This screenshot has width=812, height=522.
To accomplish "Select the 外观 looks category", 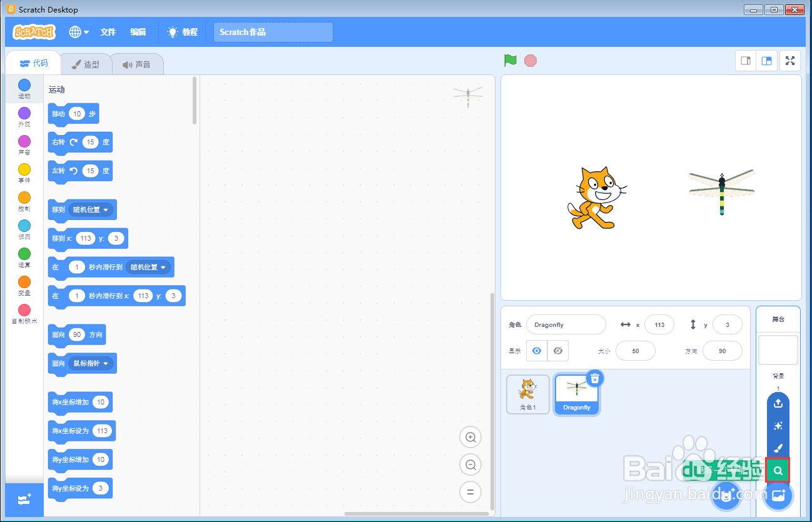I will [24, 117].
